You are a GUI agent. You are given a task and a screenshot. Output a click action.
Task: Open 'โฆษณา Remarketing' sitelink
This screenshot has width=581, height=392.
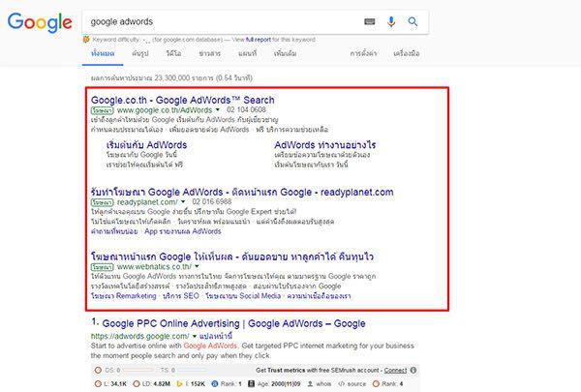pos(124,296)
